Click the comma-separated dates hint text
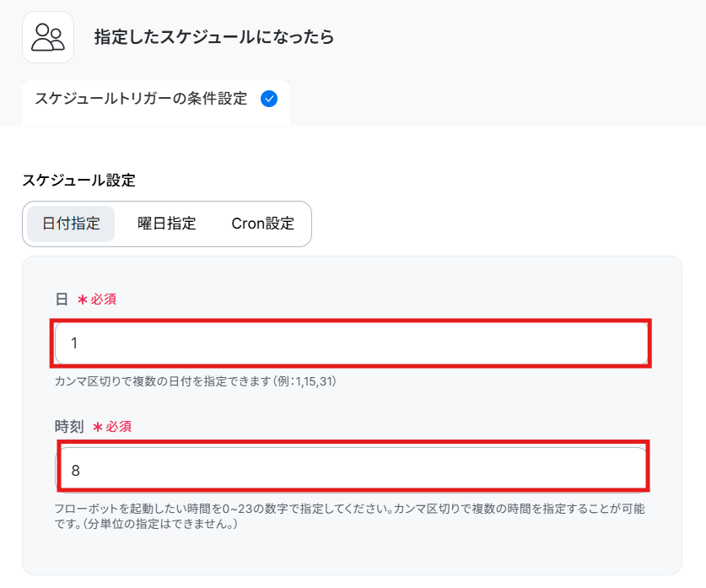706x588 pixels. pyautogui.click(x=196, y=381)
